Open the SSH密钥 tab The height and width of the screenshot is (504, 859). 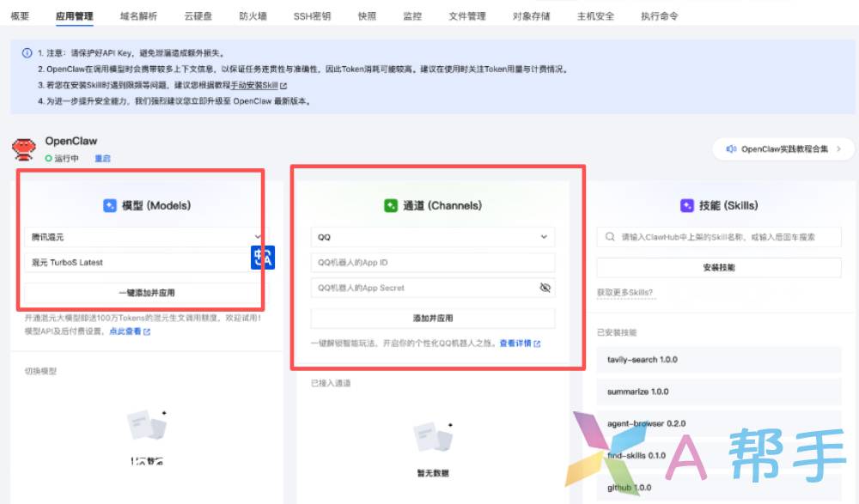311,16
